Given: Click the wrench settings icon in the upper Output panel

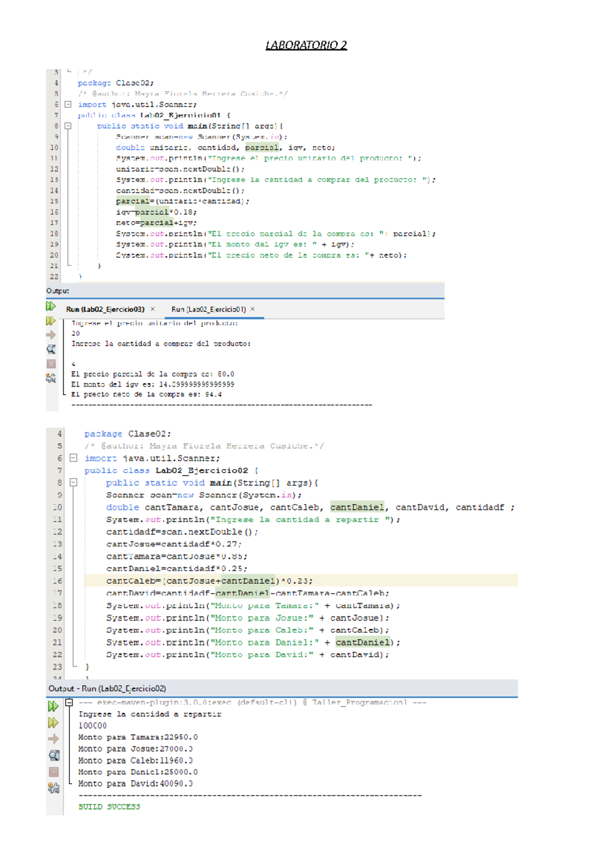Looking at the screenshot, I should click(x=51, y=378).
